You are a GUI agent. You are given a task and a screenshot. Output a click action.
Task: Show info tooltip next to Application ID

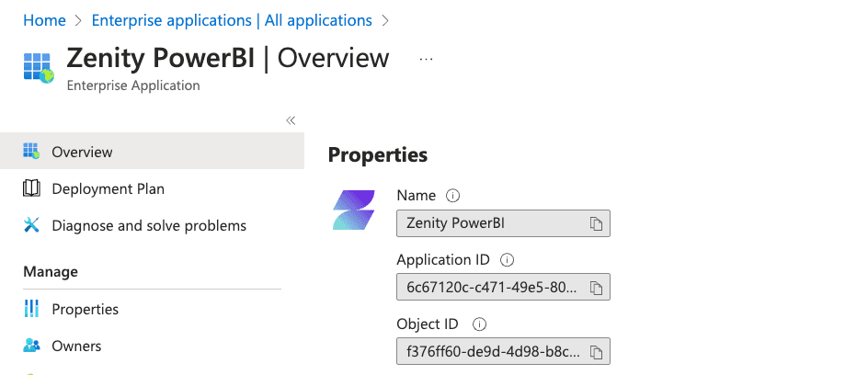[507, 260]
